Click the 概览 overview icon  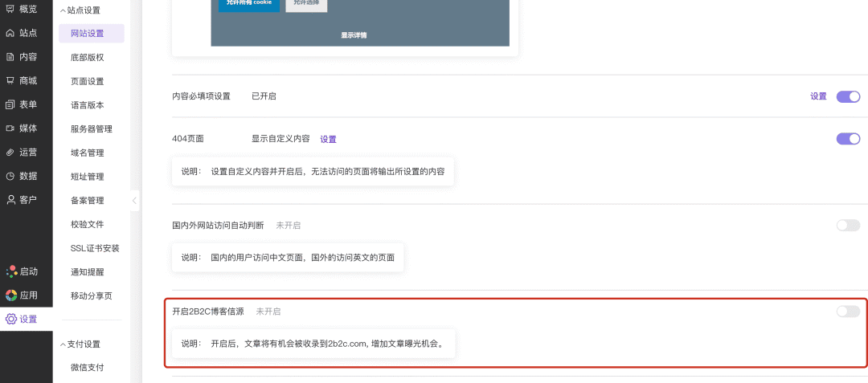tap(10, 9)
